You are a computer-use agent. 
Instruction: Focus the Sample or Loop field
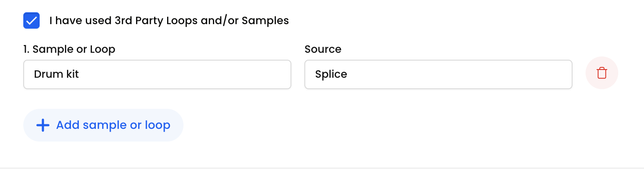(x=157, y=74)
